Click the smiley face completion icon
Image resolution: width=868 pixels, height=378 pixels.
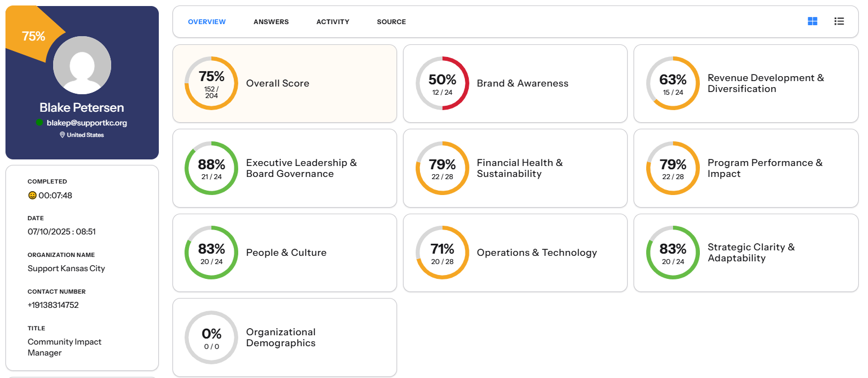(x=32, y=196)
